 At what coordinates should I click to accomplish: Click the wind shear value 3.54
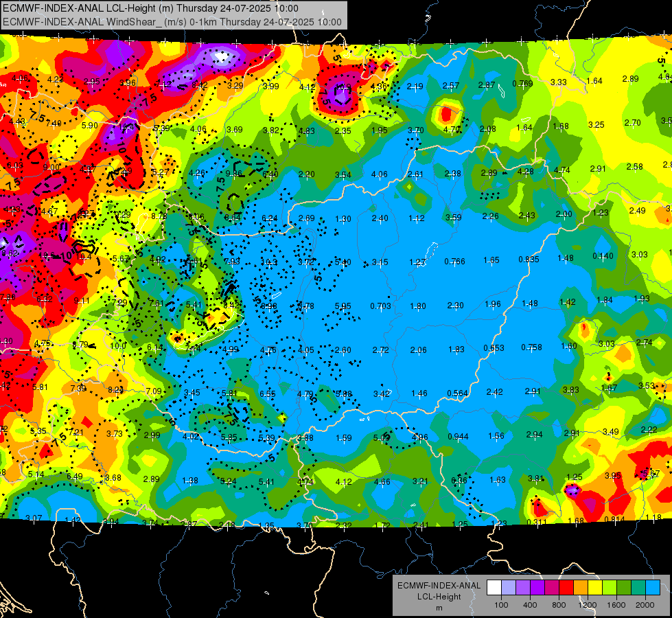pos(343,174)
